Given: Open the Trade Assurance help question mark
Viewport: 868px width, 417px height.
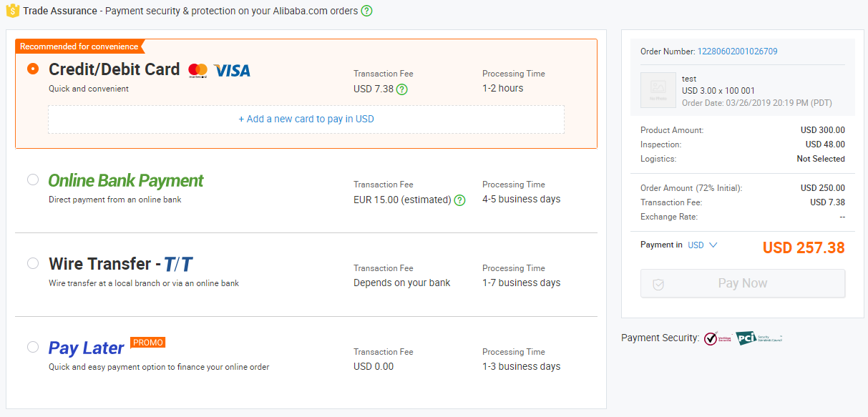Looking at the screenshot, I should point(366,11).
